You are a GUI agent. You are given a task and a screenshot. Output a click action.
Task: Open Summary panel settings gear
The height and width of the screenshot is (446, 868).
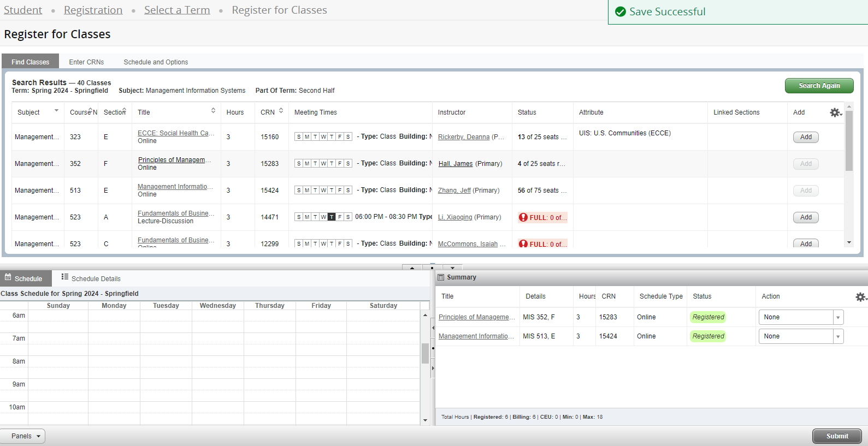click(860, 297)
